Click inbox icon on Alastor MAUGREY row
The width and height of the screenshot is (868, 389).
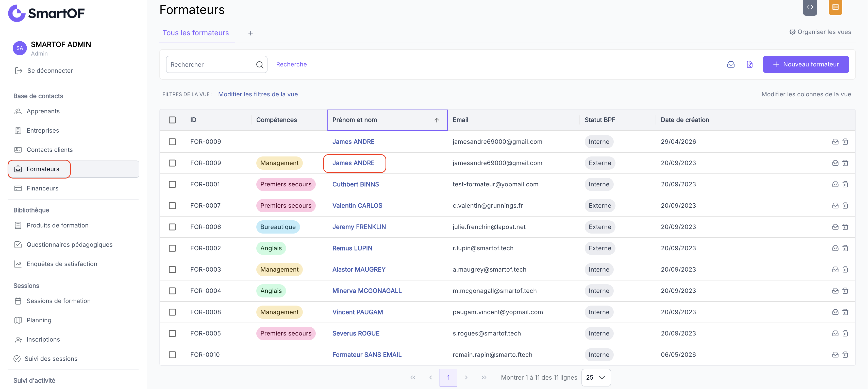click(835, 270)
